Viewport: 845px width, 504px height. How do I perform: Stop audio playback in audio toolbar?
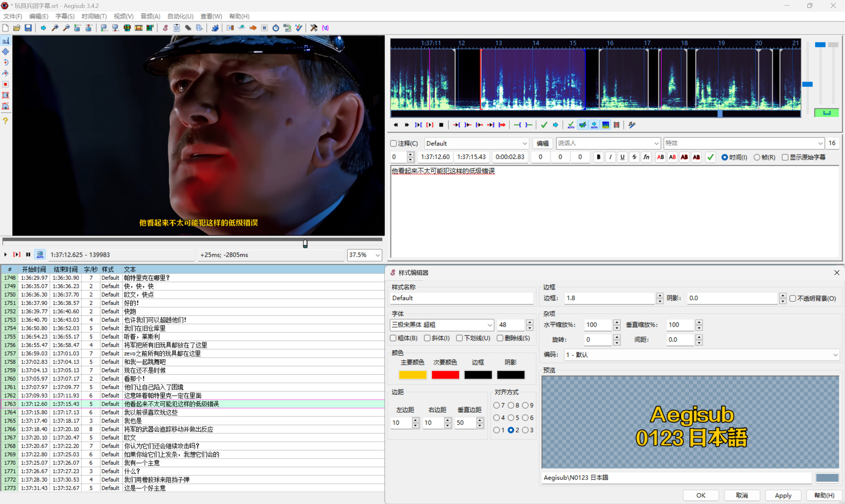point(441,125)
